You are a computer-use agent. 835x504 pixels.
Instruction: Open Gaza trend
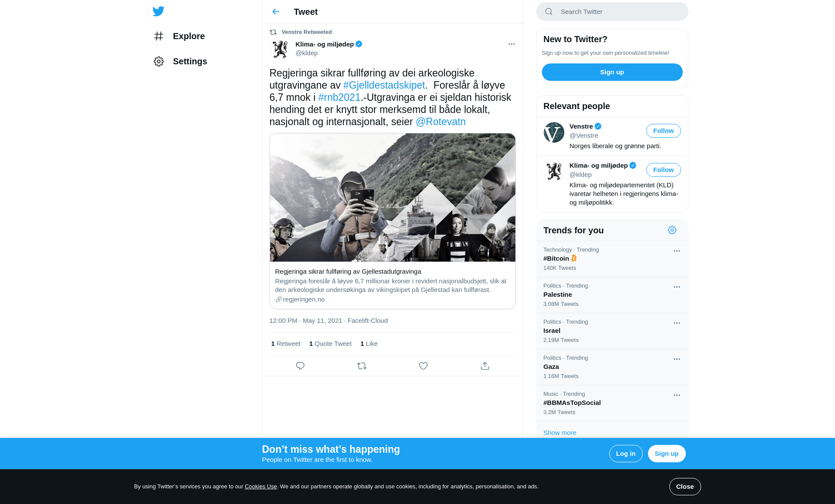coord(612,367)
